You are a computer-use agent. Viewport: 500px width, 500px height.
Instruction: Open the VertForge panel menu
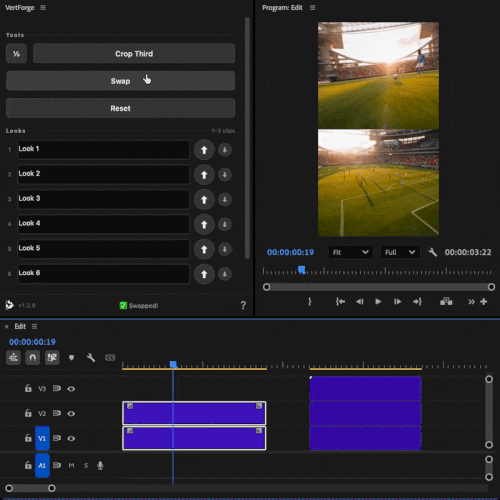(43, 7)
